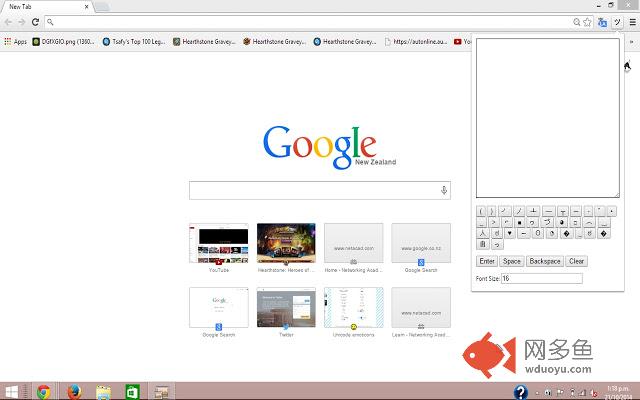Open the Apps bookmark shortcut

coord(16,42)
